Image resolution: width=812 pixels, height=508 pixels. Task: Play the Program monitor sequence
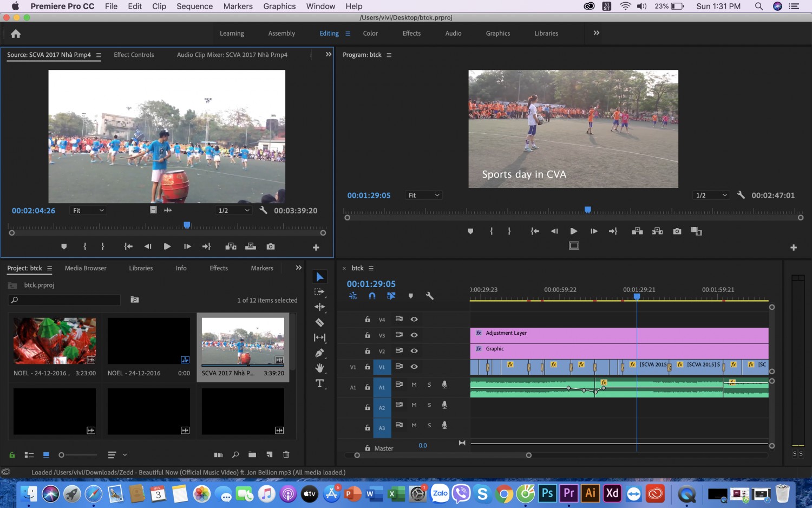574,231
